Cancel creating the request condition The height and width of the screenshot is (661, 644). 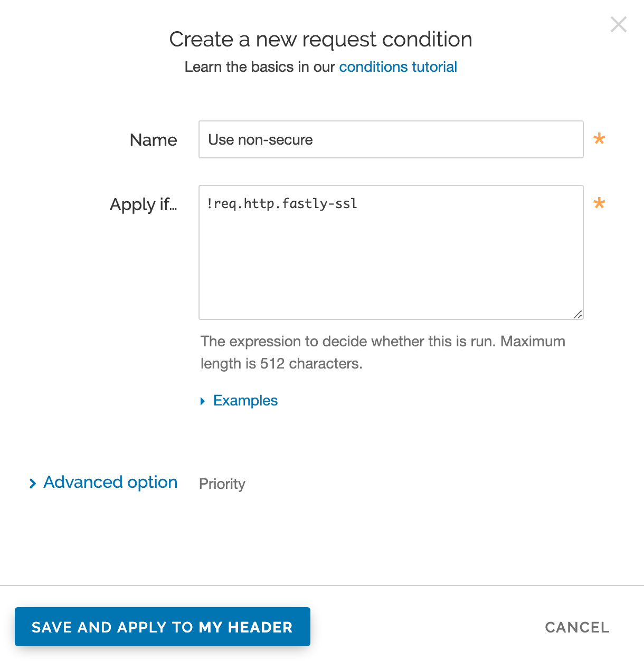[577, 627]
